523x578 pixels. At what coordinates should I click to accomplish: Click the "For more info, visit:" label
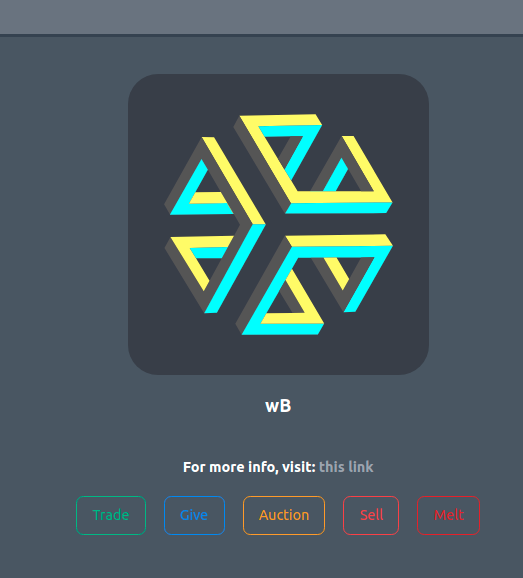point(249,467)
